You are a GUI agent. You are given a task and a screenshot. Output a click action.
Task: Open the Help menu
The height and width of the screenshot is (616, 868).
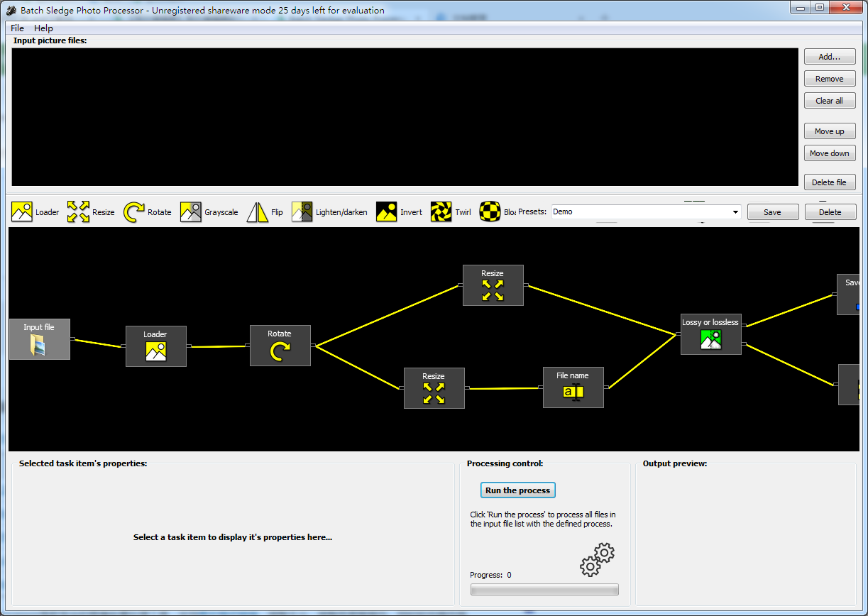click(43, 28)
